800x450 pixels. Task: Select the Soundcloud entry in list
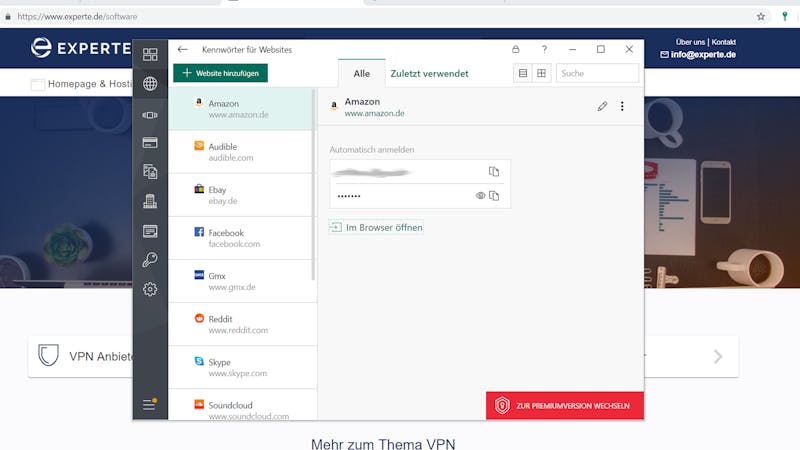[x=241, y=407]
